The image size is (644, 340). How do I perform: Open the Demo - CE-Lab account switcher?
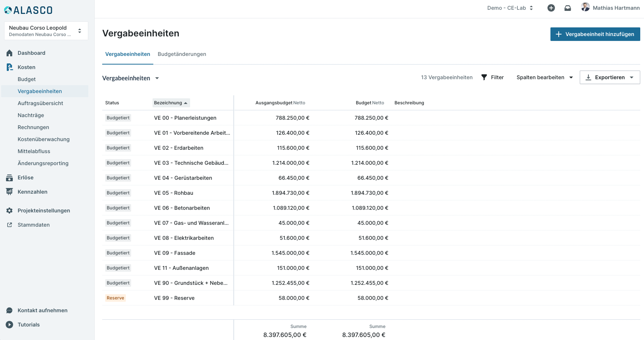510,8
